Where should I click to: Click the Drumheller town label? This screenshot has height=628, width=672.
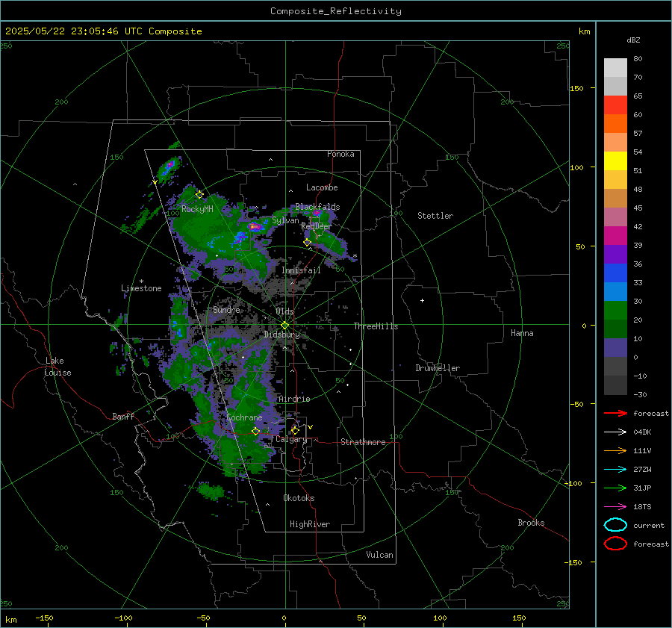(x=438, y=368)
